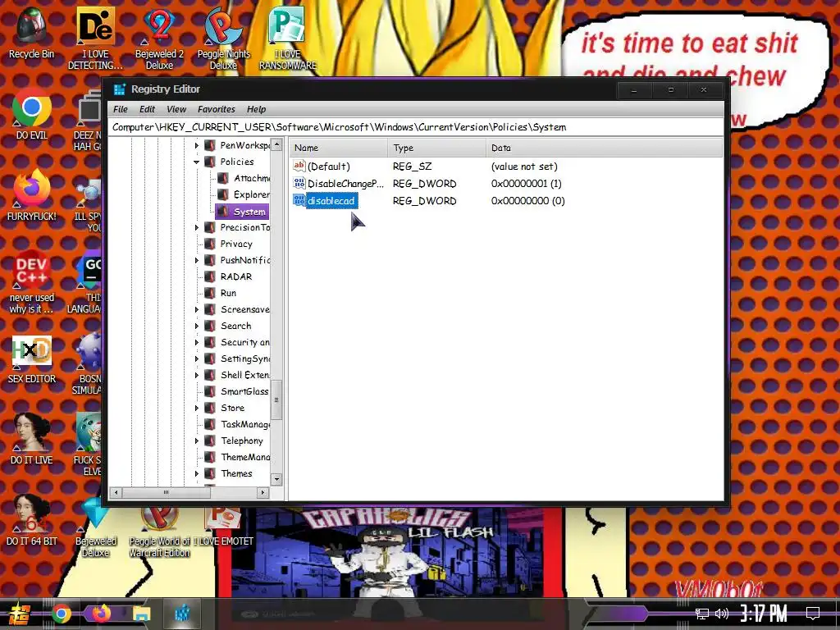
Task: Open Chrome from the taskbar
Action: [62, 614]
